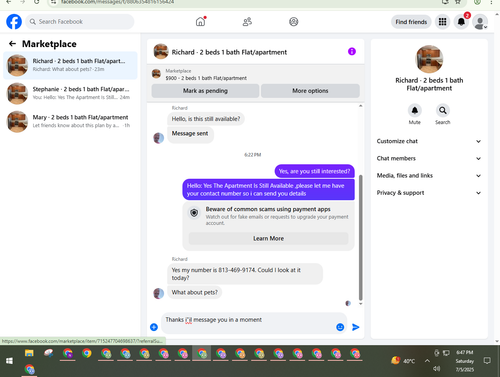Show hidden tray icons chevron
The image size is (500, 377).
point(427,361)
